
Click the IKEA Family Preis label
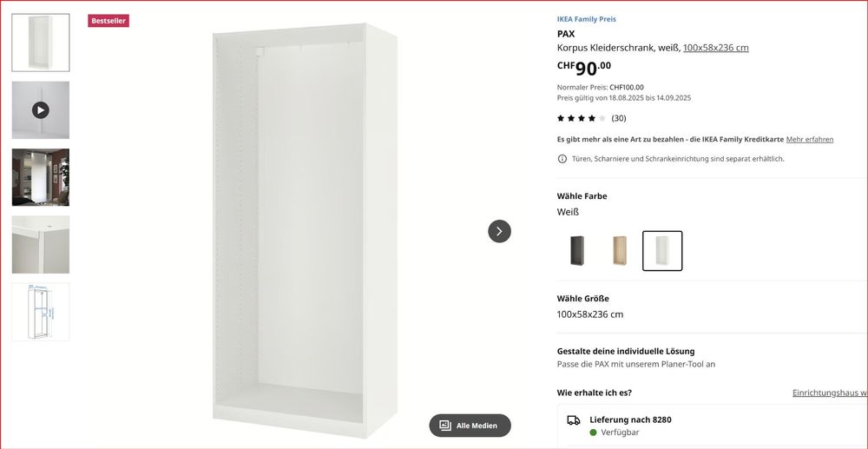pyautogui.click(x=587, y=19)
